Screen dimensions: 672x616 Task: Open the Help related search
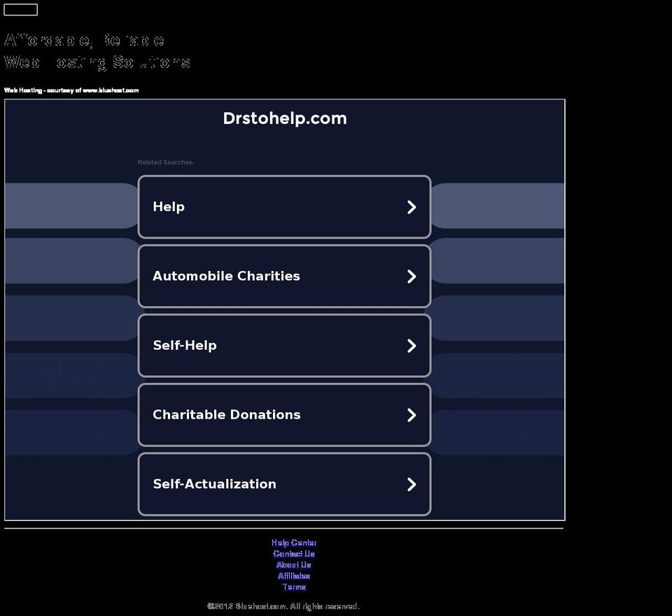(x=284, y=206)
